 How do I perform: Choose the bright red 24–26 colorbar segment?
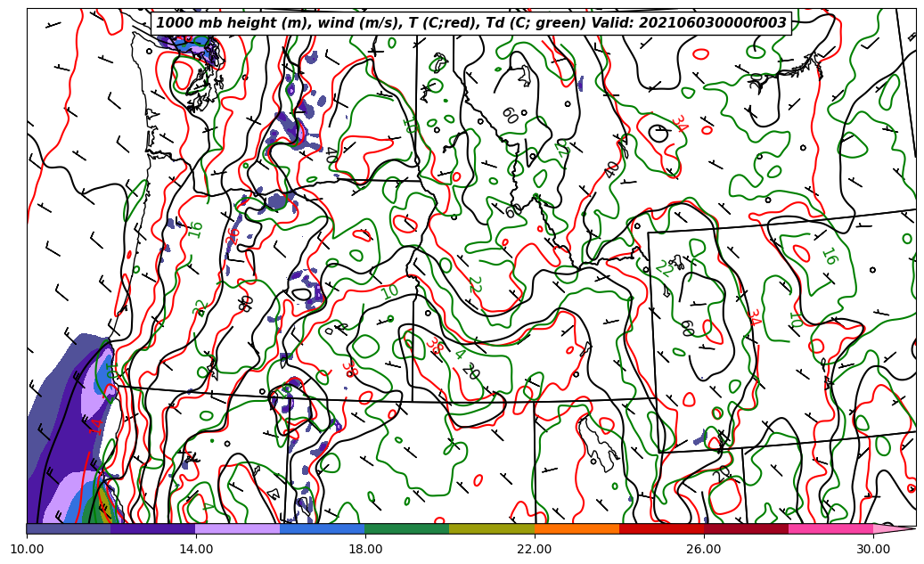click(x=660, y=529)
